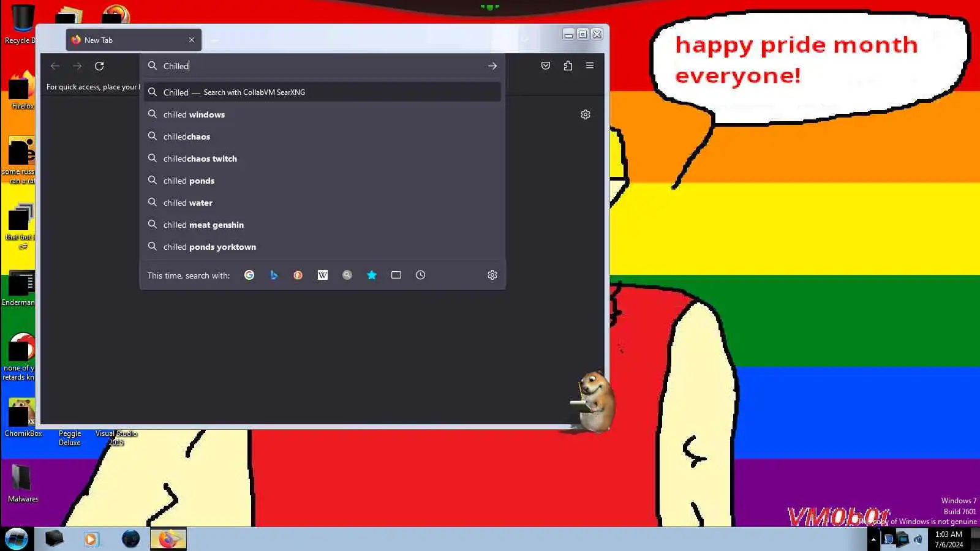Click the hamster desktop pet
This screenshot has width=980, height=551.
(x=592, y=401)
